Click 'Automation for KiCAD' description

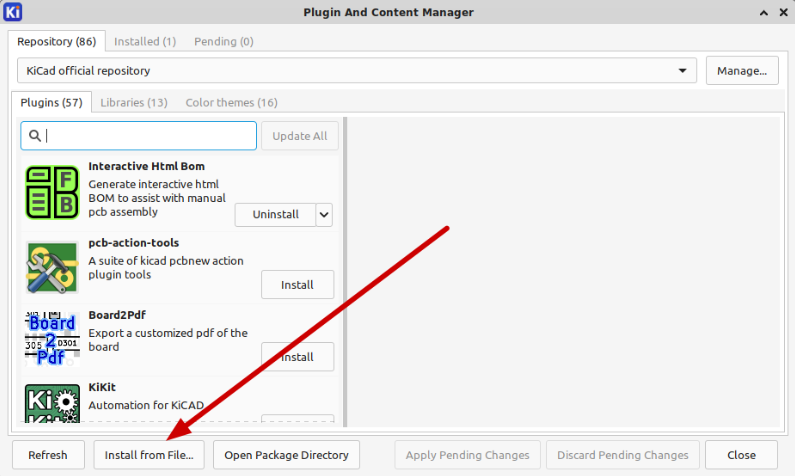point(146,405)
